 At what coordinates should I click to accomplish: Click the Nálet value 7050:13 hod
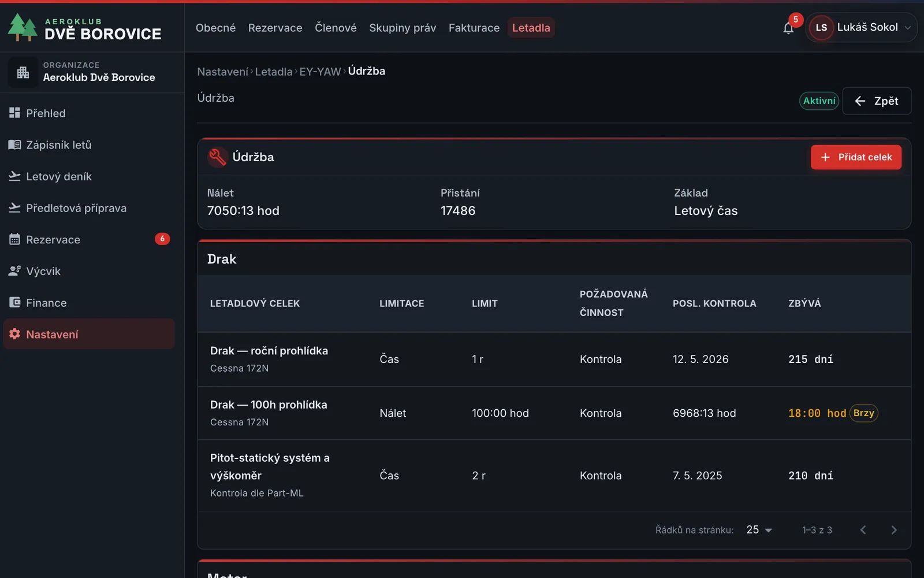(x=243, y=211)
